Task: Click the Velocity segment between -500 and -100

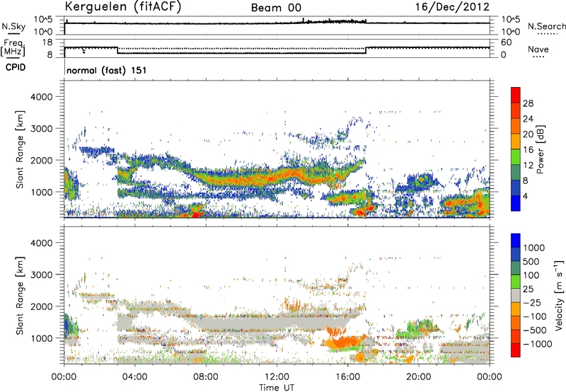Action: pos(516,323)
